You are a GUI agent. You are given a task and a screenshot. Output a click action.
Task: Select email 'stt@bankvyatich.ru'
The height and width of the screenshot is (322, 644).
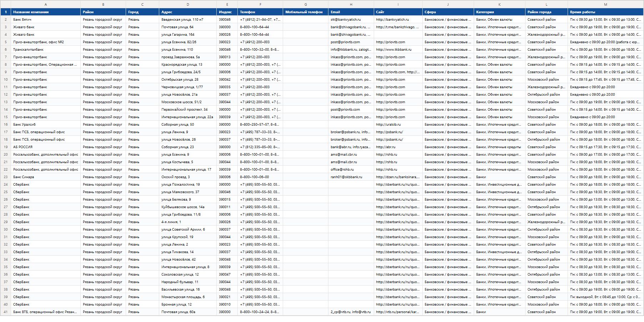[x=351, y=19]
